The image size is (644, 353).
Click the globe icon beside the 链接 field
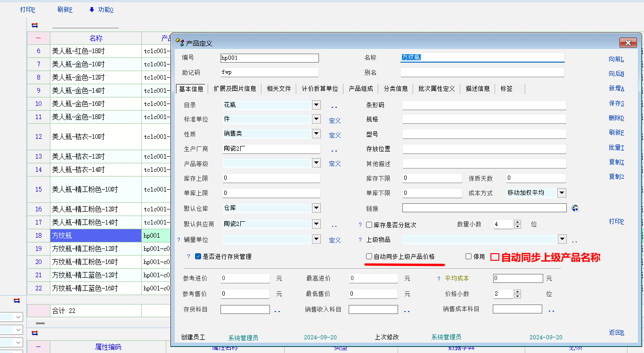coord(574,208)
